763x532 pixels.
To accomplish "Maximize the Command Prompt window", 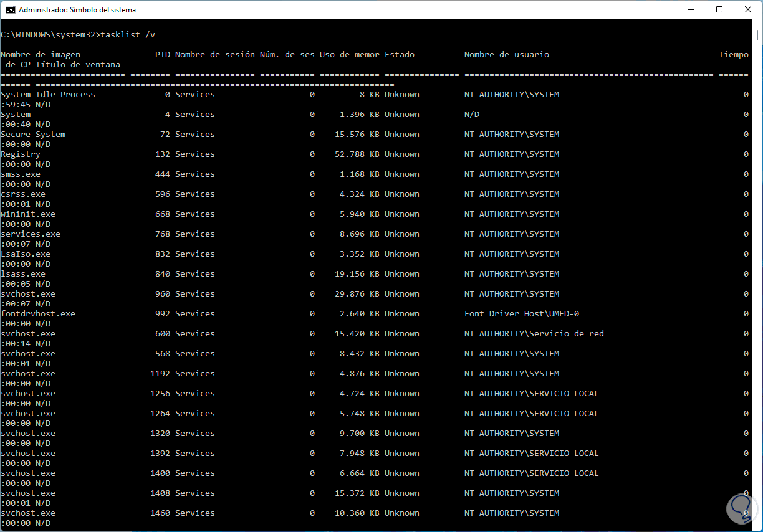I will [720, 9].
